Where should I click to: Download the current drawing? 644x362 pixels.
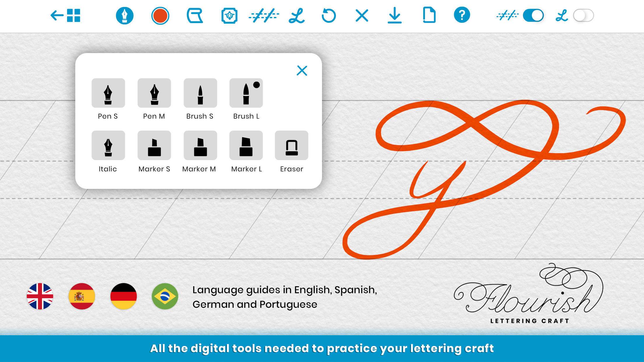tap(395, 15)
